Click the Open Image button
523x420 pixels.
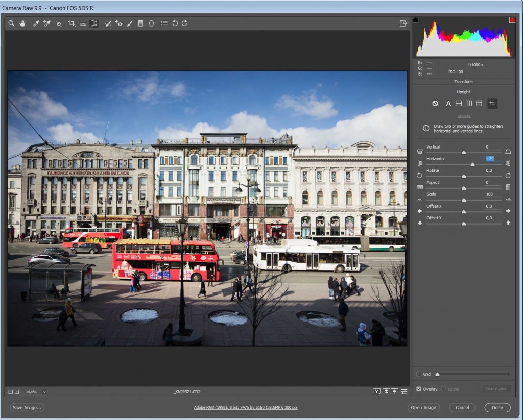coord(423,408)
